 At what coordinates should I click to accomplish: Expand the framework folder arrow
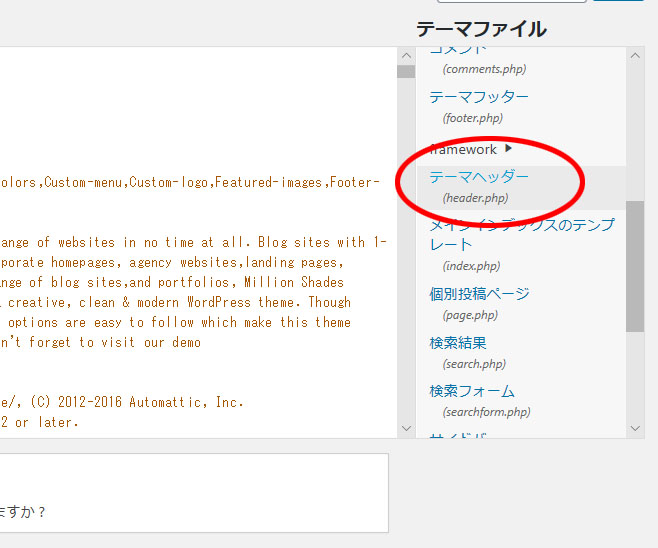(509, 149)
